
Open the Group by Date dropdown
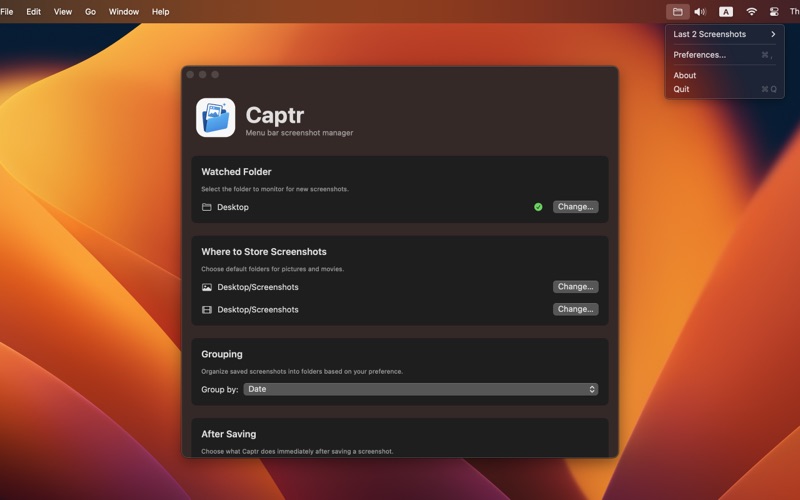[x=420, y=389]
